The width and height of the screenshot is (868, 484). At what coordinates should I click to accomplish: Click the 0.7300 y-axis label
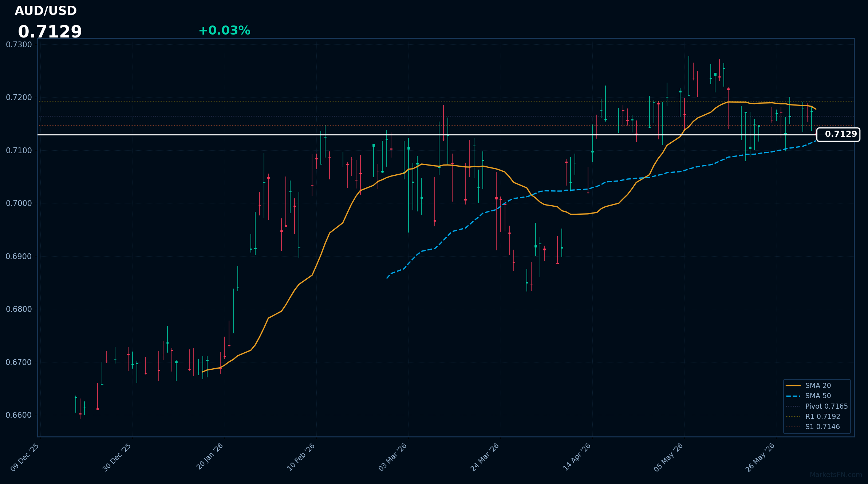coord(19,45)
